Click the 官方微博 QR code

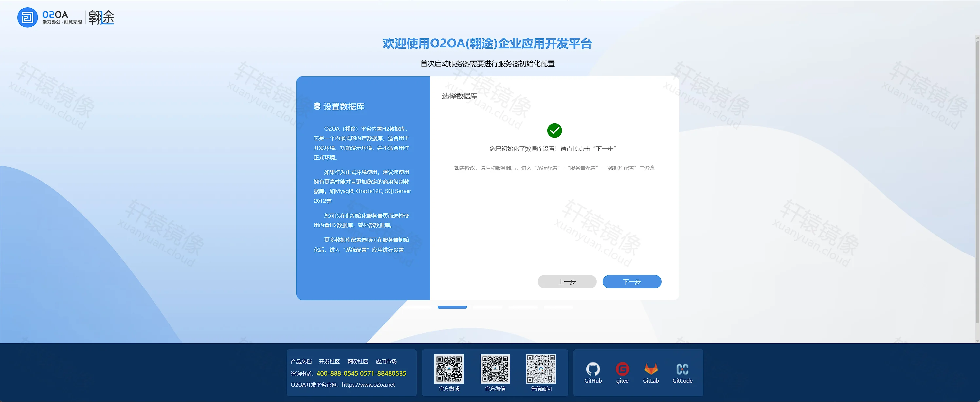click(449, 369)
